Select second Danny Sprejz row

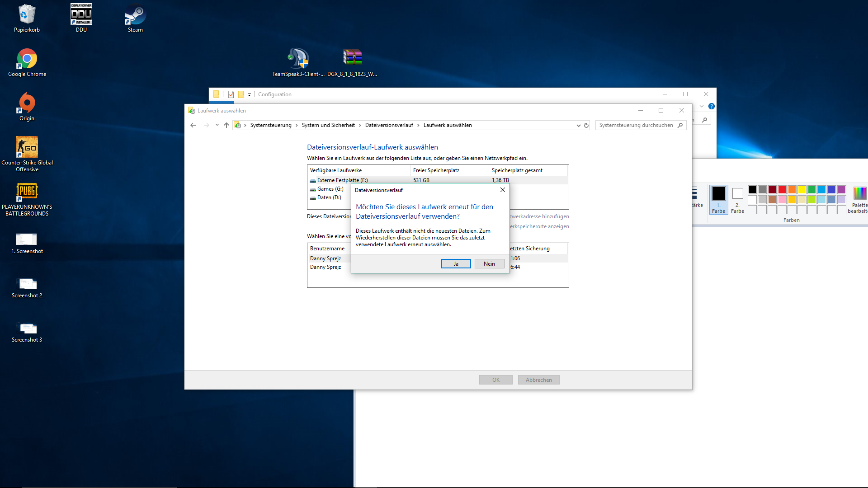(x=329, y=267)
